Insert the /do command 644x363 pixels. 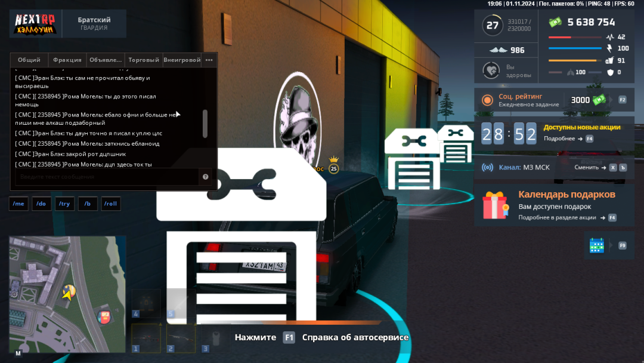point(41,204)
